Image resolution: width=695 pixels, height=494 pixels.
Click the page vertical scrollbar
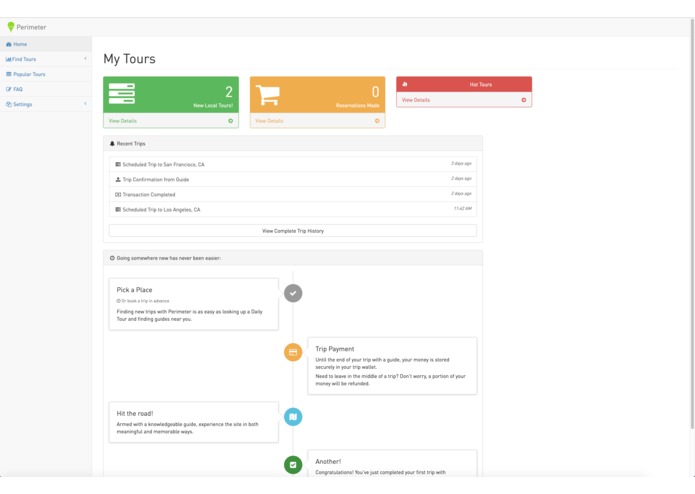point(692,226)
